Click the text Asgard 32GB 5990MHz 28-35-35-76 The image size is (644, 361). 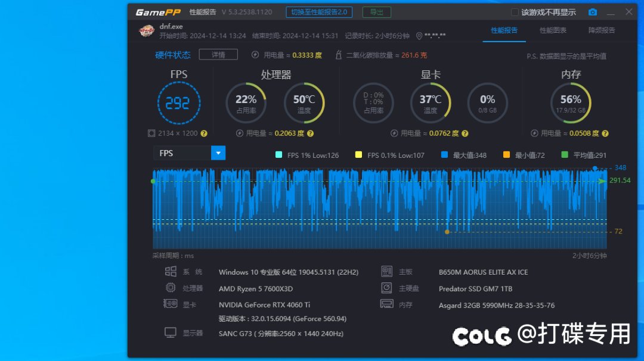pyautogui.click(x=497, y=305)
